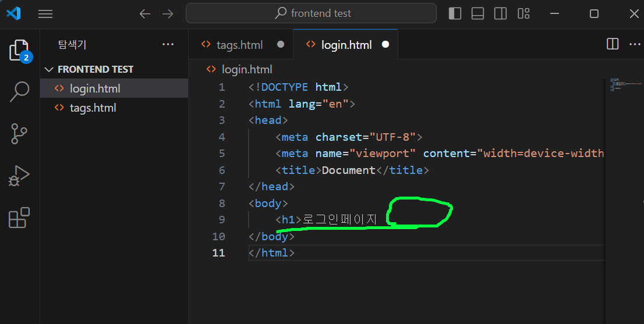Click the DOCTYPE declaration on line 1
Image resolution: width=644 pixels, height=324 pixels.
(x=299, y=87)
